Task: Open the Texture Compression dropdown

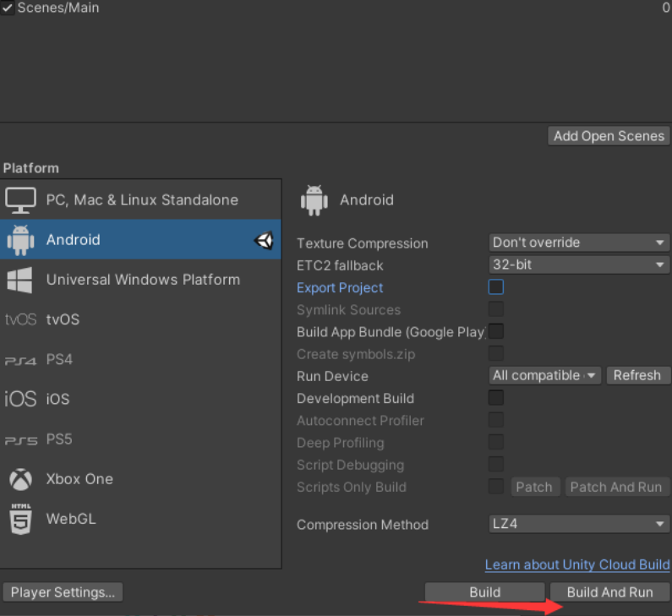Action: pyautogui.click(x=579, y=243)
